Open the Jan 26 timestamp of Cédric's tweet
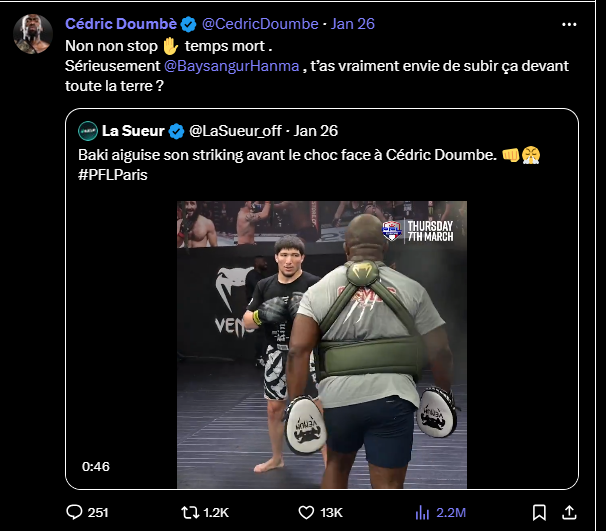606x531 pixels. 351,24
